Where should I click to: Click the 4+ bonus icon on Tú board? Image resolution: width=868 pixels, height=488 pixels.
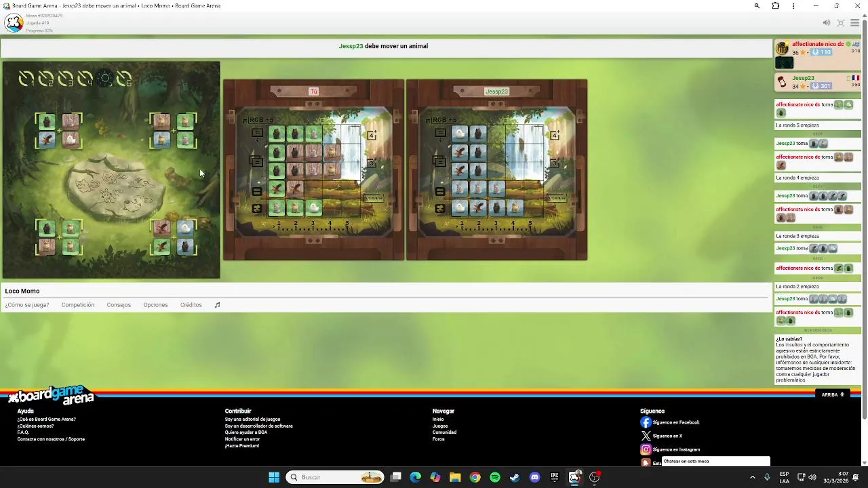(372, 136)
